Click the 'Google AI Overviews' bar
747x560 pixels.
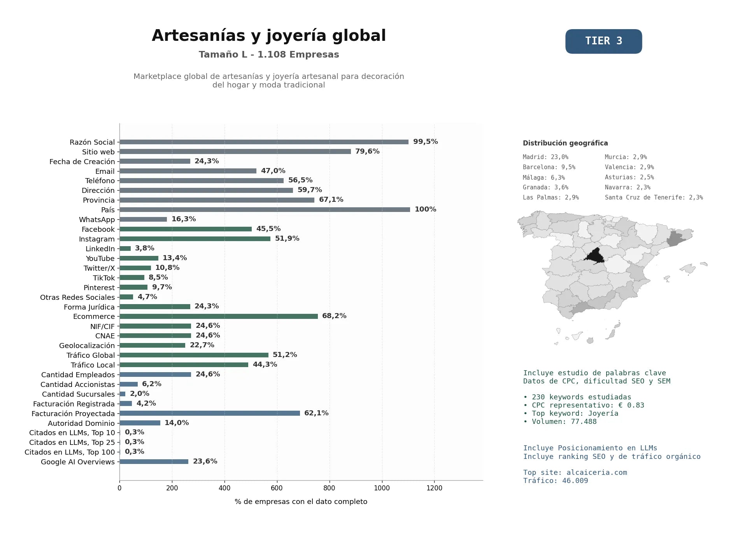coord(154,462)
